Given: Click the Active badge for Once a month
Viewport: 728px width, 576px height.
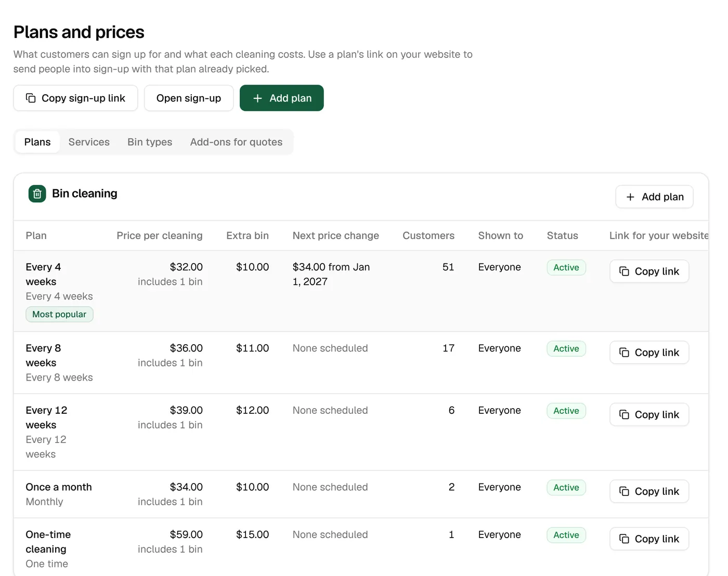Looking at the screenshot, I should tap(566, 488).
